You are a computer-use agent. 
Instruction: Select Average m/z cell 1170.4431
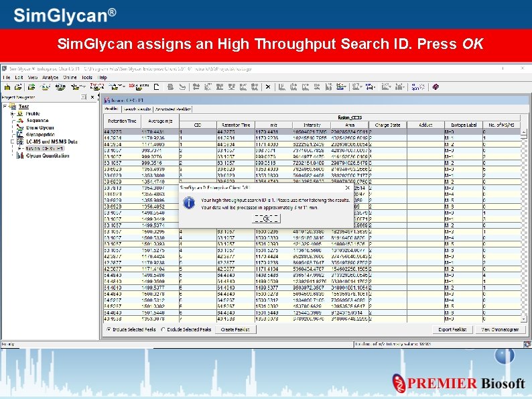point(160,131)
